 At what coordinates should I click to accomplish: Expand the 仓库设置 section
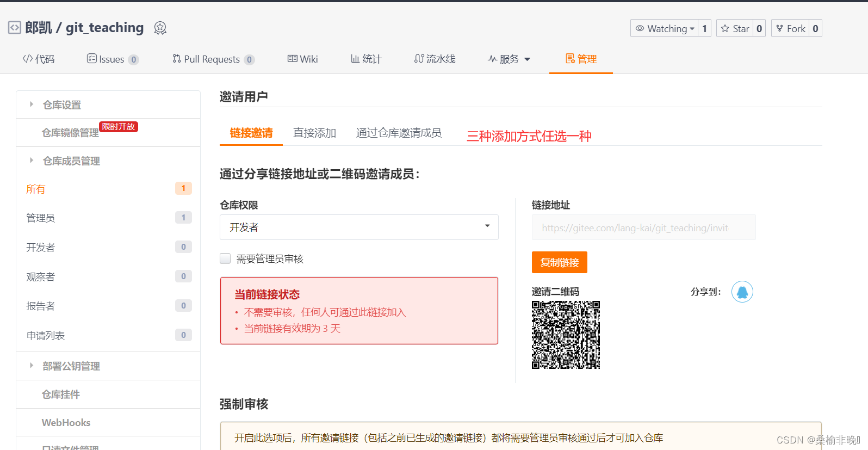pos(108,104)
